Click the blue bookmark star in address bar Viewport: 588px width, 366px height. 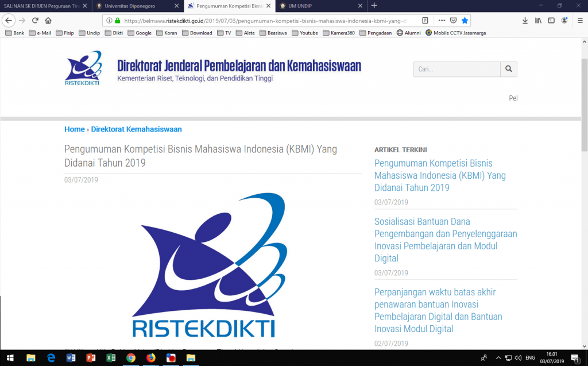pyautogui.click(x=465, y=21)
